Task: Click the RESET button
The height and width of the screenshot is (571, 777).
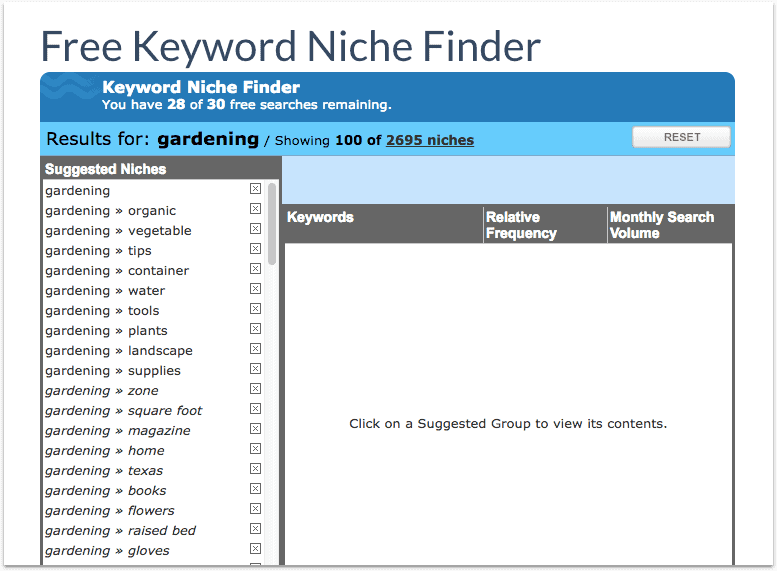Action: [x=681, y=137]
